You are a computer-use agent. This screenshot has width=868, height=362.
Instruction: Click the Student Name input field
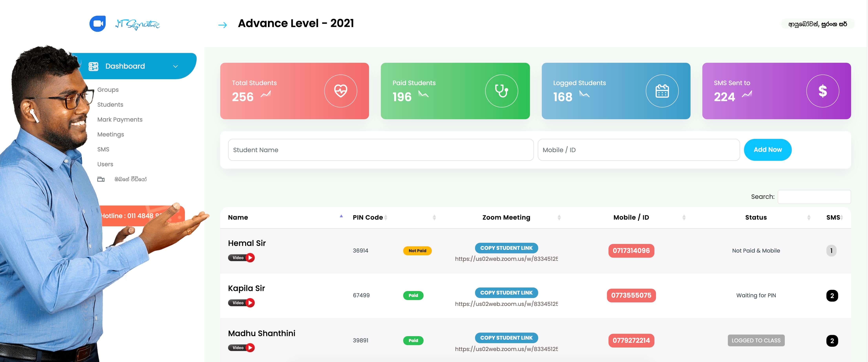coord(380,150)
